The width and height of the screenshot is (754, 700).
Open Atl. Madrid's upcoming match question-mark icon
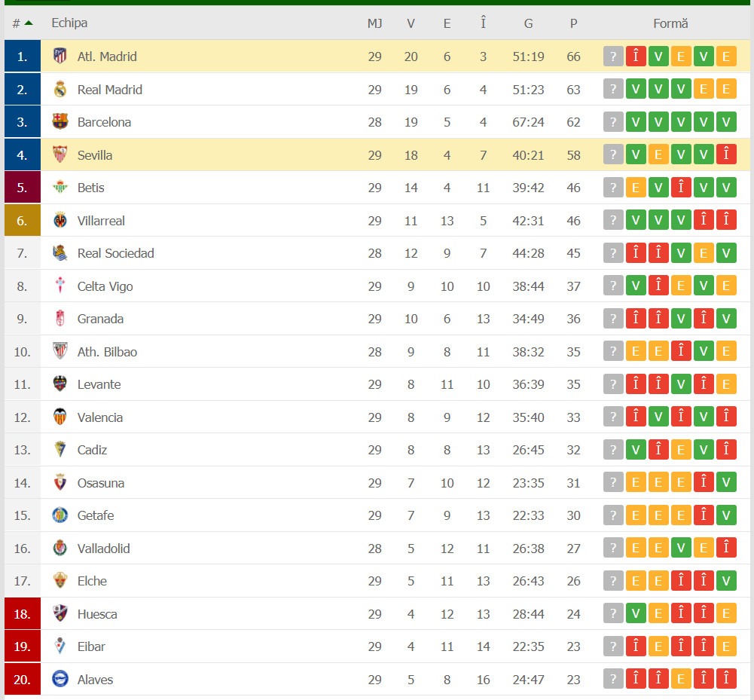(x=613, y=57)
